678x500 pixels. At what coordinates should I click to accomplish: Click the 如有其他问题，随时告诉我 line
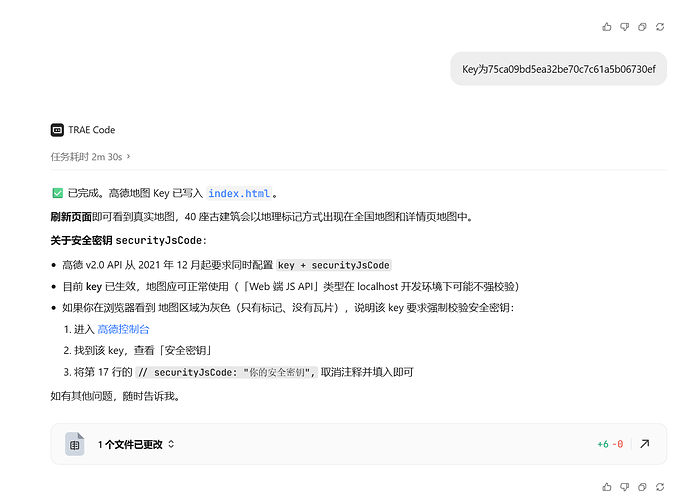coord(115,396)
